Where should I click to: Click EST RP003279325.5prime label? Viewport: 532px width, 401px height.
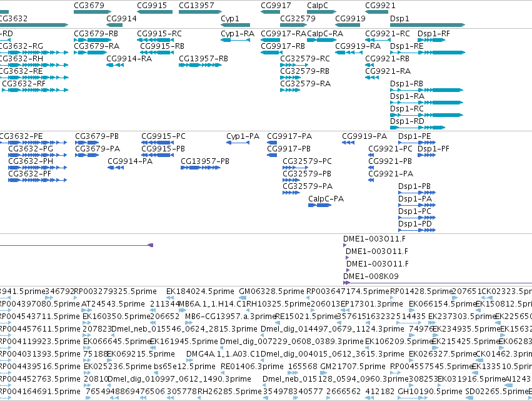pos(116,292)
